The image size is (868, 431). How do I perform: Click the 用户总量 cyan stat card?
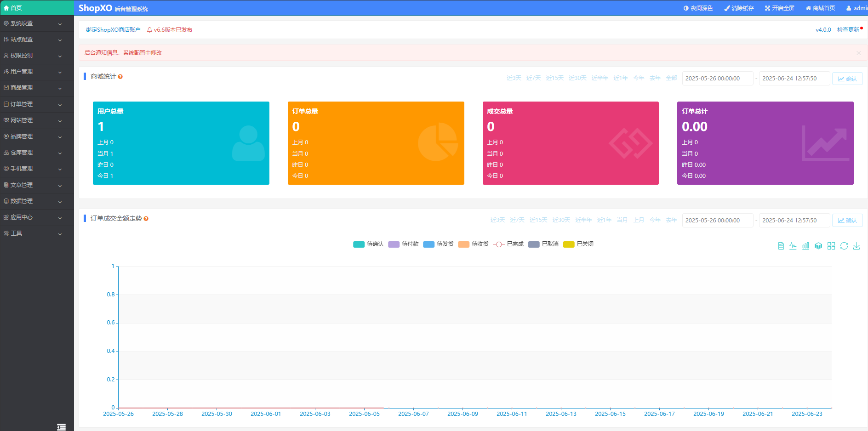[181, 143]
